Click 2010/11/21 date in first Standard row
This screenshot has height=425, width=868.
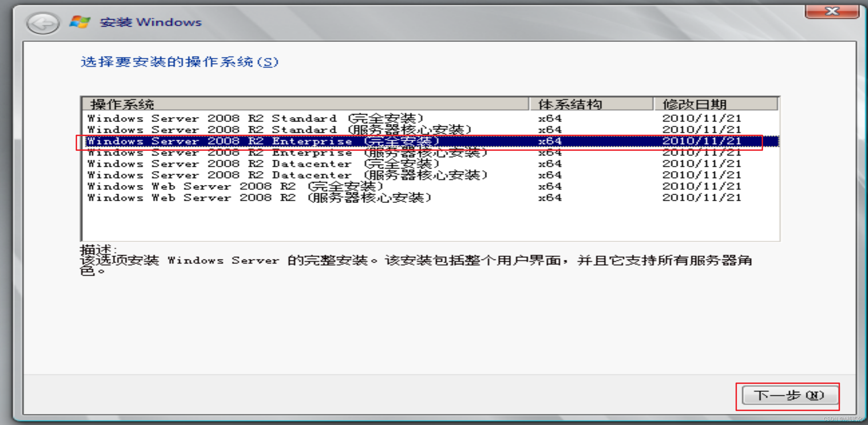click(x=702, y=119)
